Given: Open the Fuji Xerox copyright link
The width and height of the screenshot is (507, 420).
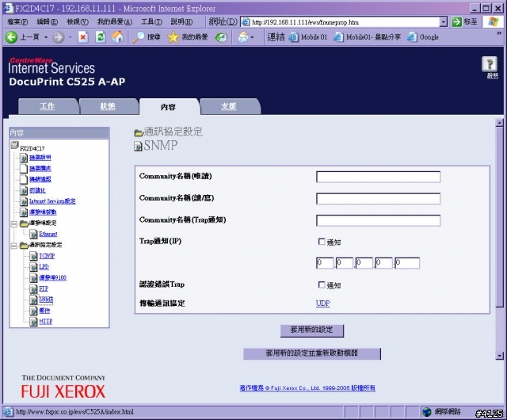Looking at the screenshot, I should [307, 388].
